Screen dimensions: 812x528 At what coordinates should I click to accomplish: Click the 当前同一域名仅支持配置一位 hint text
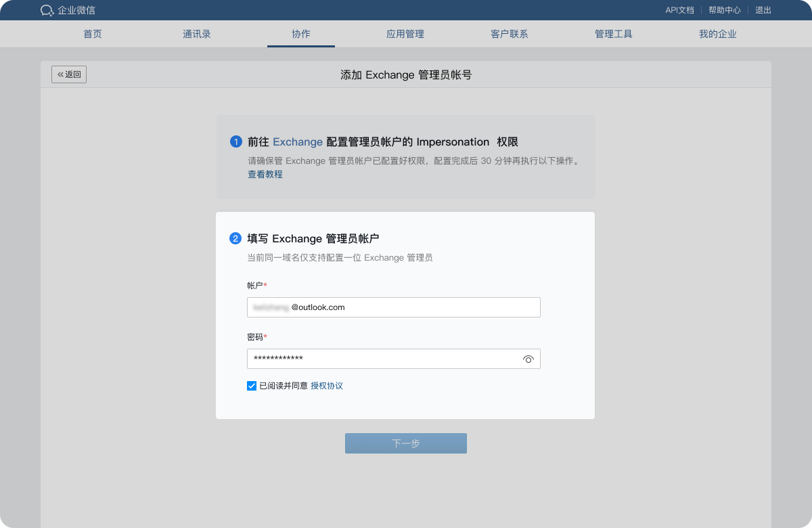click(x=340, y=258)
